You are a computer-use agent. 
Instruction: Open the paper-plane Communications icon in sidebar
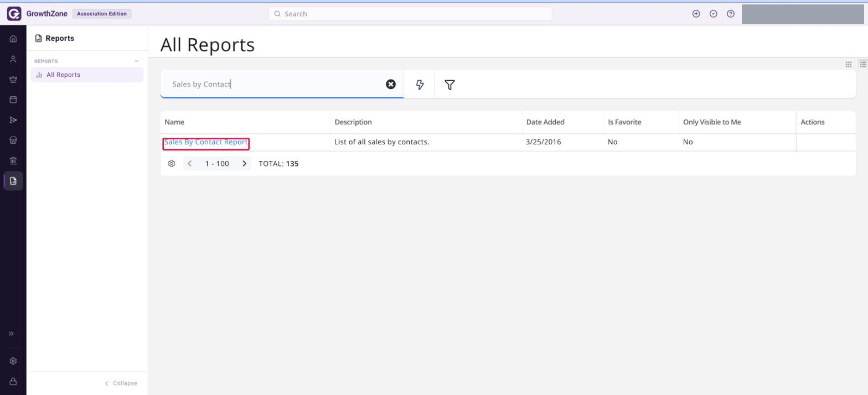point(13,120)
